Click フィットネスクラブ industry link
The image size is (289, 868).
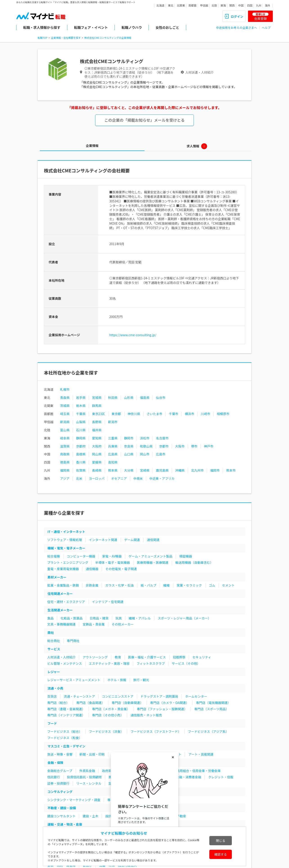tap(151, 663)
